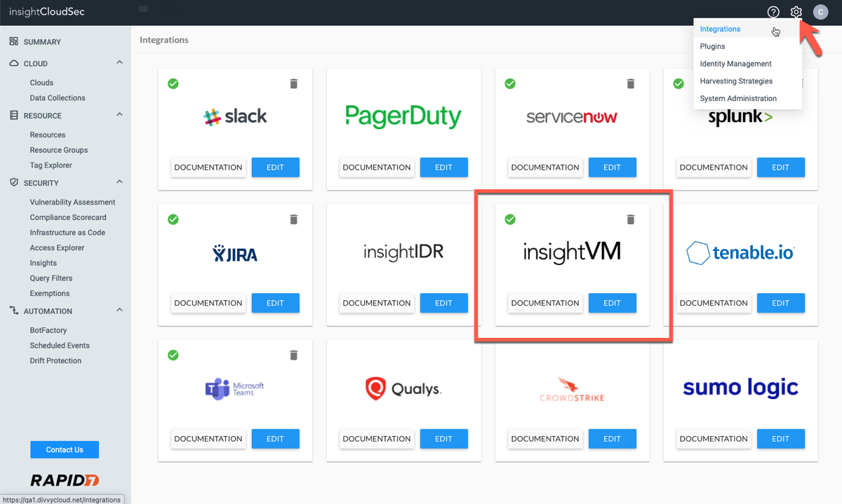Open the help question mark icon
The image size is (842, 504).
point(773,12)
